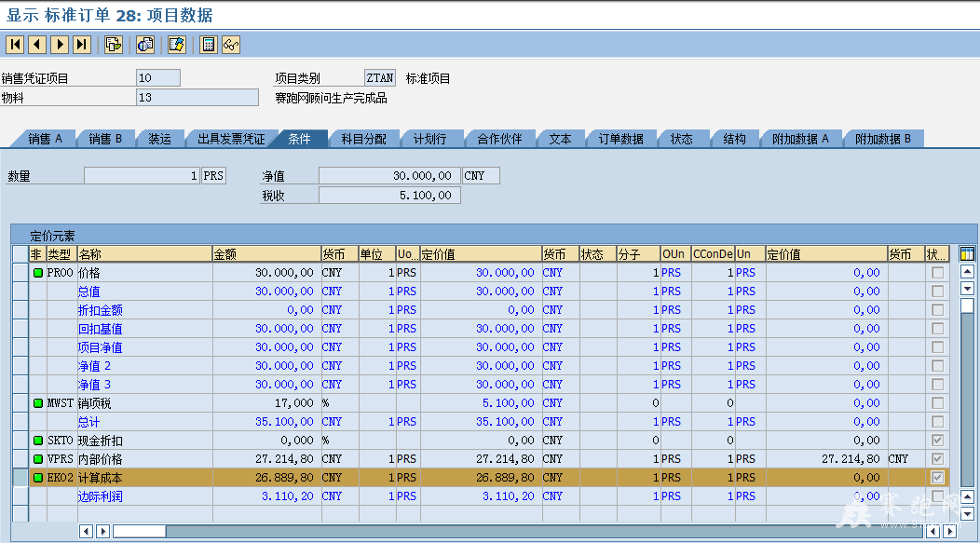Toggle status checkbox in the EK02 计算成本 row

click(937, 478)
